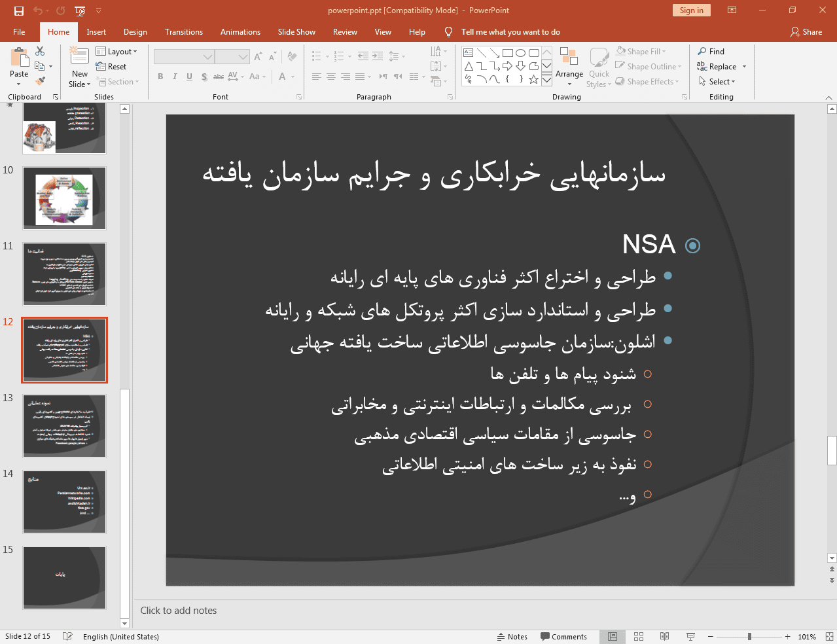The height and width of the screenshot is (644, 837).
Task: Open the Layout dropdown
Action: pyautogui.click(x=116, y=51)
